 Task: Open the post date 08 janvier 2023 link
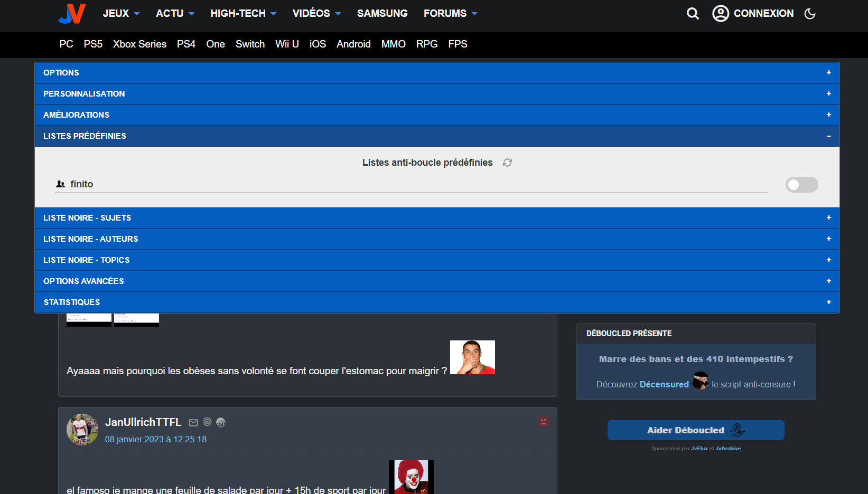point(156,440)
